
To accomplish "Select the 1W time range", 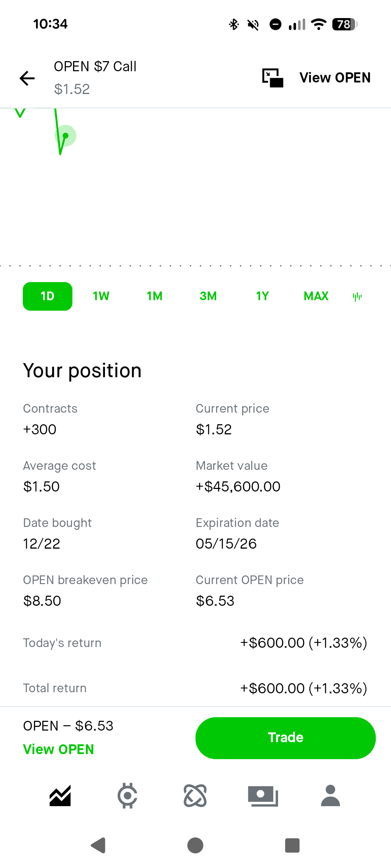I will coord(101,296).
